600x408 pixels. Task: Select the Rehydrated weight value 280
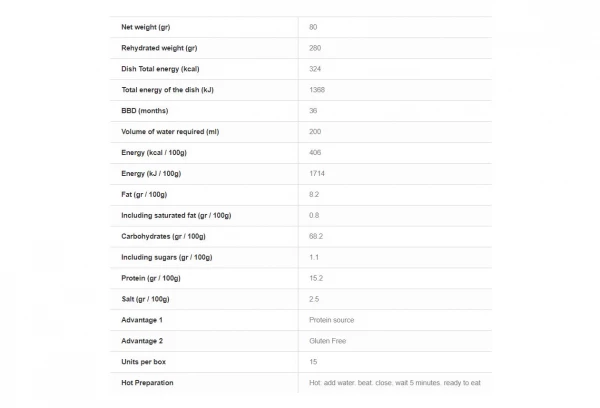pos(316,47)
